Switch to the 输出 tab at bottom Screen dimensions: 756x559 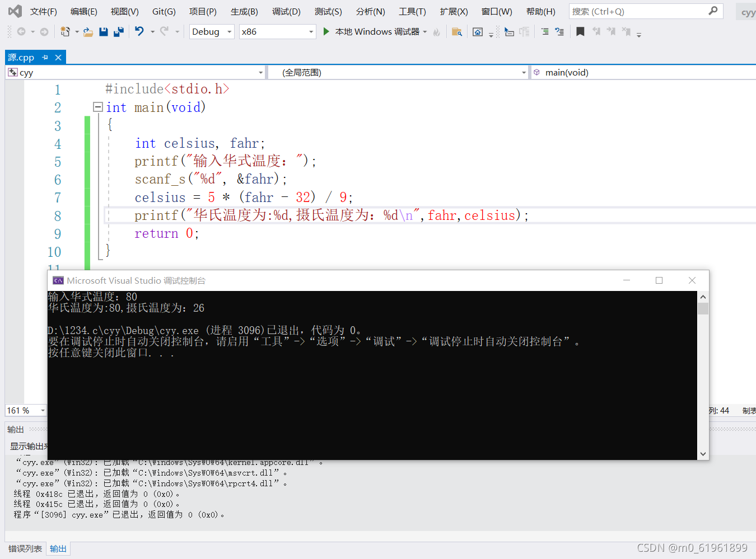coord(58,549)
